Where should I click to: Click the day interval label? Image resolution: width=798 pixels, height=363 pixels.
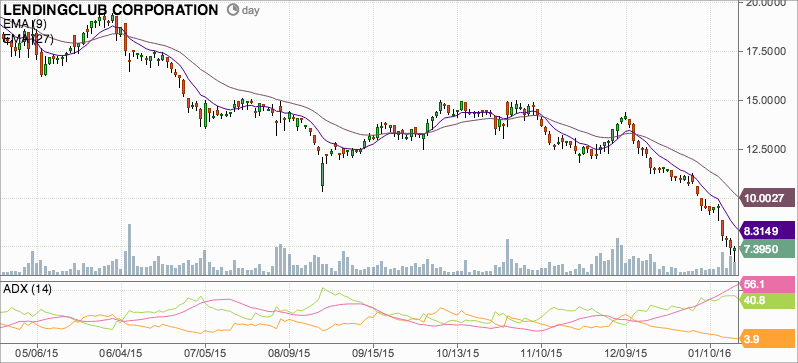[250, 10]
